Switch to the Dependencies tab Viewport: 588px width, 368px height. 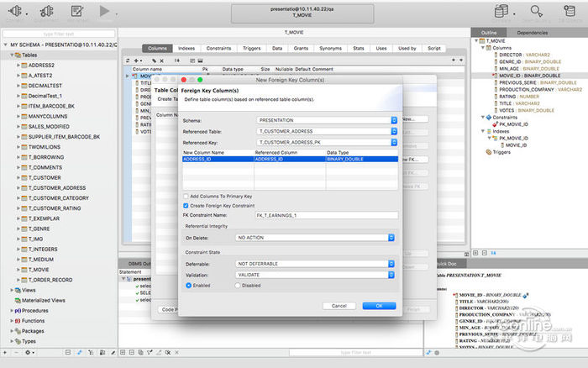[533, 32]
